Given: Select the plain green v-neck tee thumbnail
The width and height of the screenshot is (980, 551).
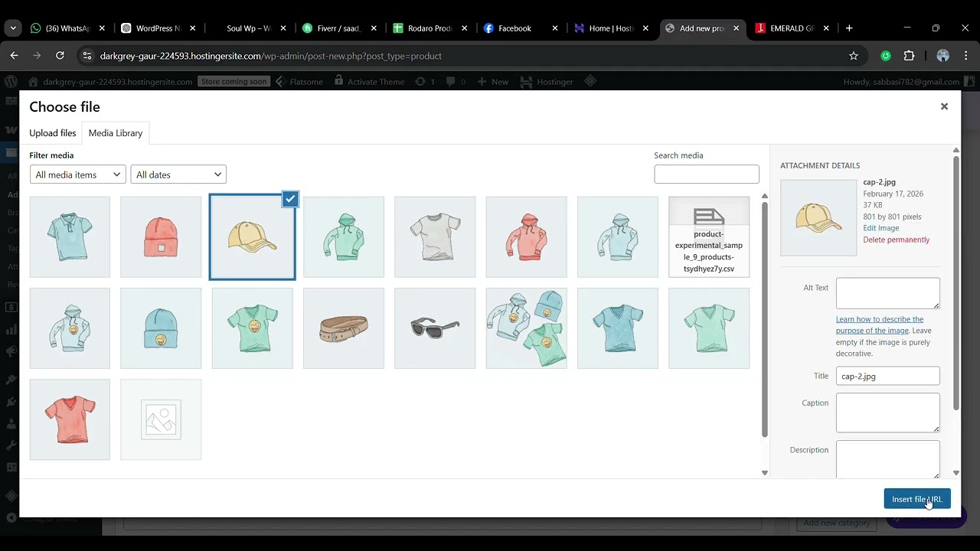Looking at the screenshot, I should (709, 328).
